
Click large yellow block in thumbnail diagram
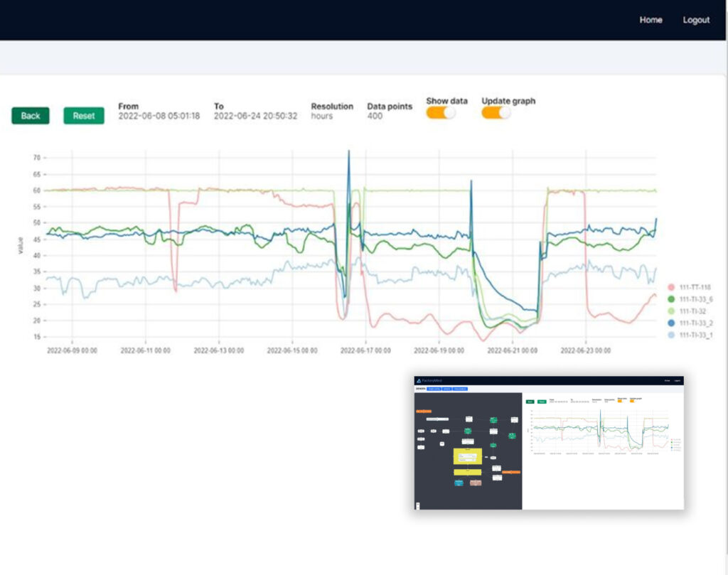(x=467, y=456)
